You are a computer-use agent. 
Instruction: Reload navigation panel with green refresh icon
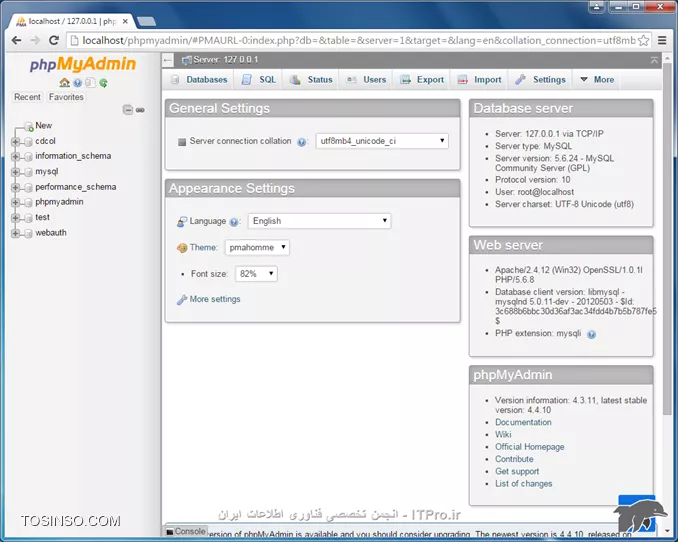coord(103,83)
